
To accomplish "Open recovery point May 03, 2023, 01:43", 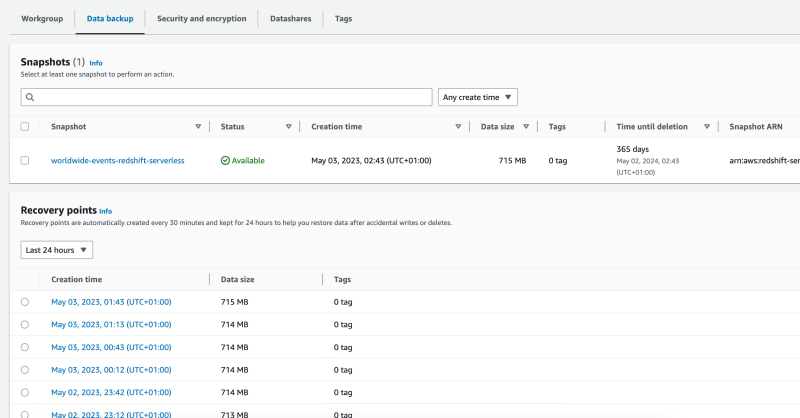I will tap(111, 302).
